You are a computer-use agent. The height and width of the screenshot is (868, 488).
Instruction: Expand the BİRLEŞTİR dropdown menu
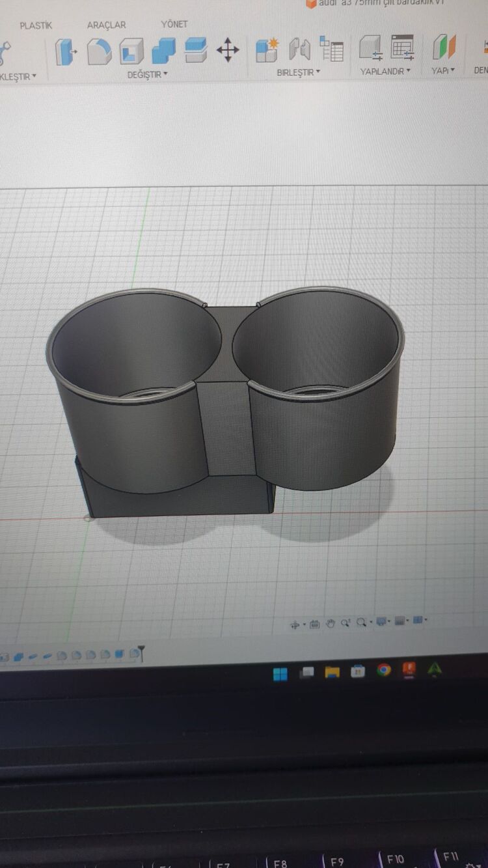tap(299, 72)
